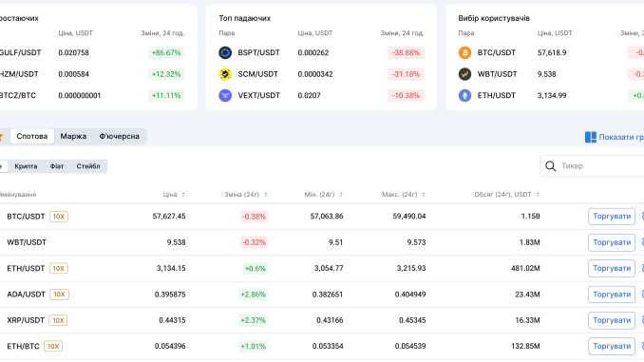
Task: Click the SCM coin icon
Action: coord(225,74)
